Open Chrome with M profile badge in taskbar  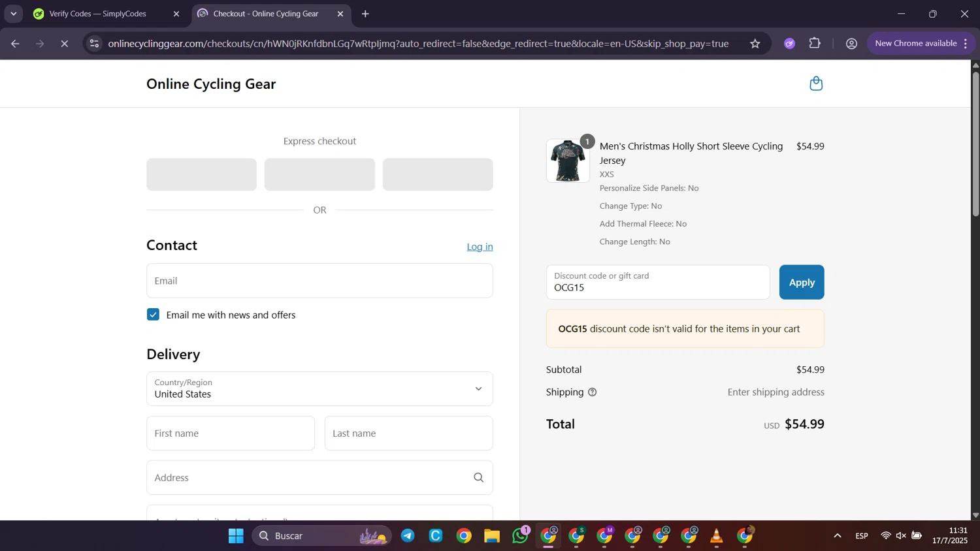pyautogui.click(x=605, y=536)
